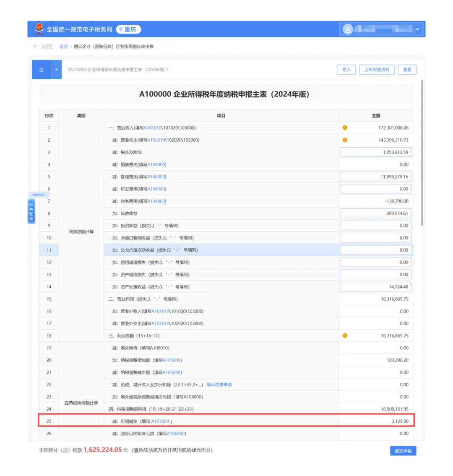This screenshot has height=476, width=453.
Task: Select amount 143,396,310.73 in row 2
Action: point(393,140)
